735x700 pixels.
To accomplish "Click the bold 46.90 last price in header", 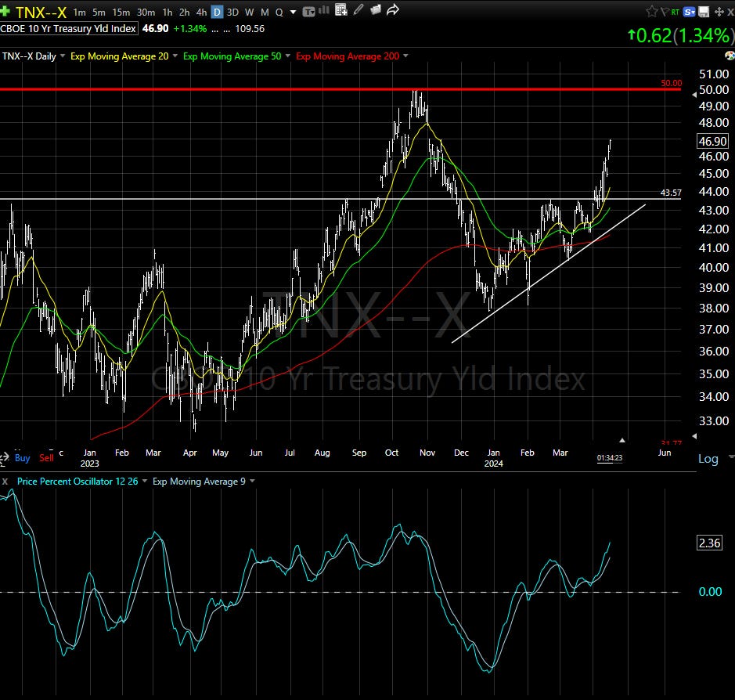I will [x=155, y=29].
